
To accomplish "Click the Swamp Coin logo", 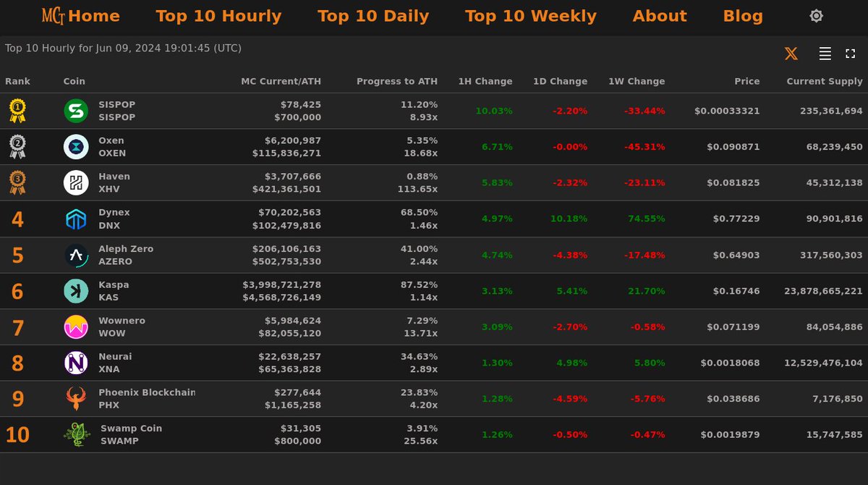I will coord(77,435).
